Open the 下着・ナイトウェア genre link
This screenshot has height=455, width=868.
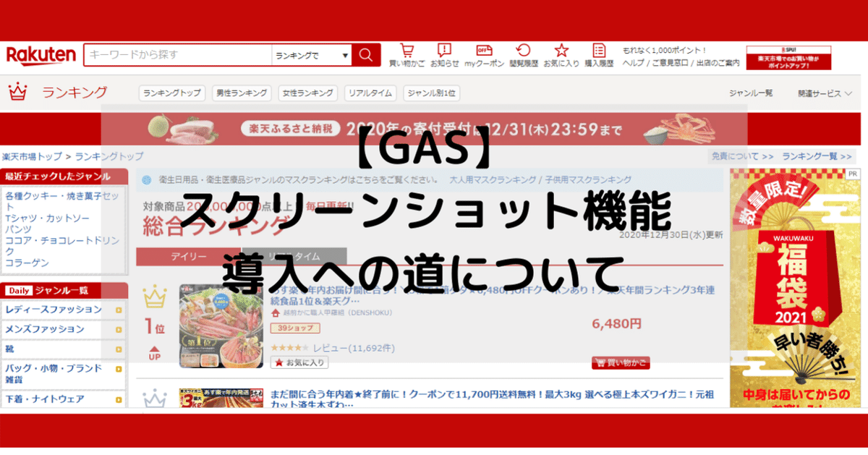[45, 399]
